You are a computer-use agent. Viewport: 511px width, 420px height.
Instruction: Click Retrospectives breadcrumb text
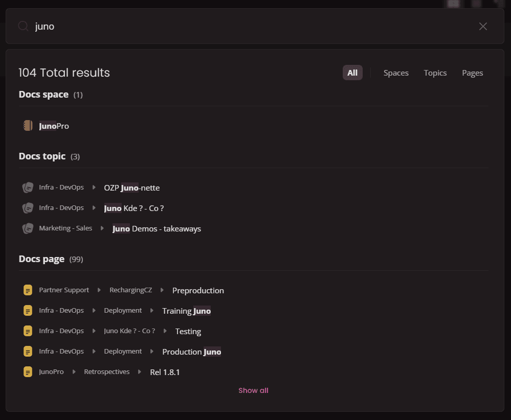point(106,371)
